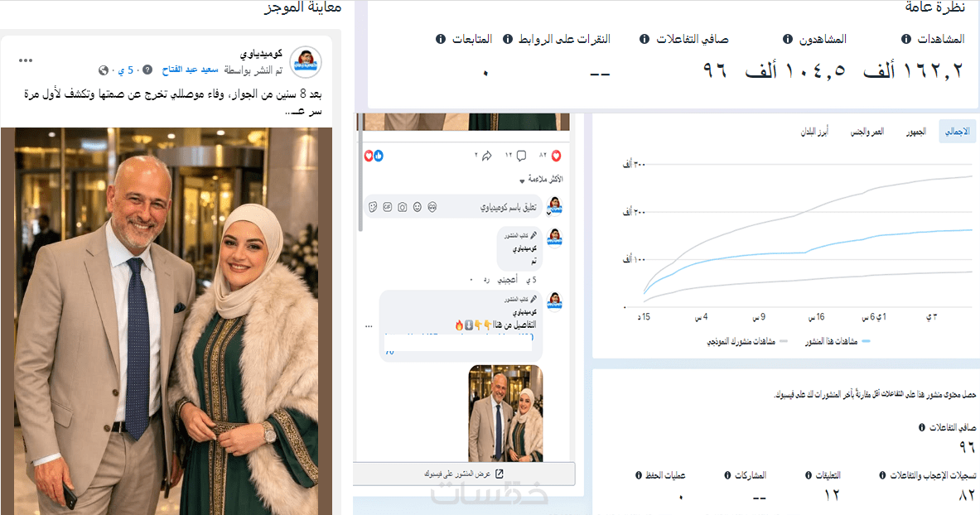980x515 pixels.
Task: Attach a photo using the camera icon
Action: point(403,207)
